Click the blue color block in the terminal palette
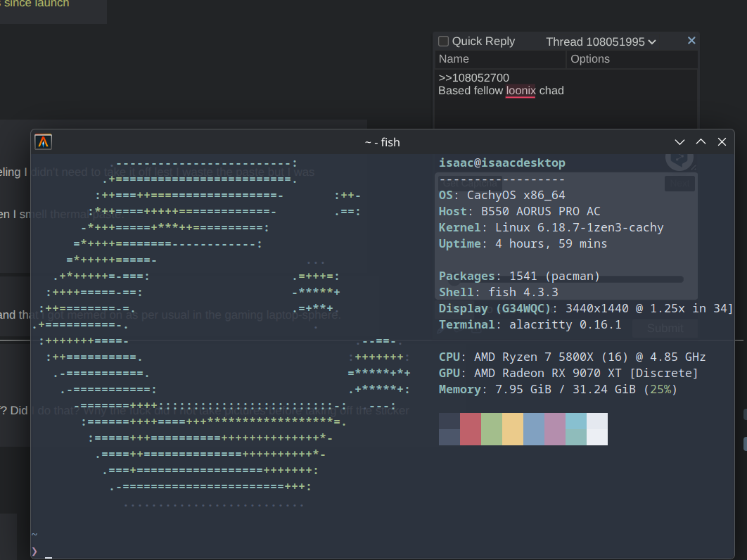Viewport: 747px width, 560px height. (534, 429)
